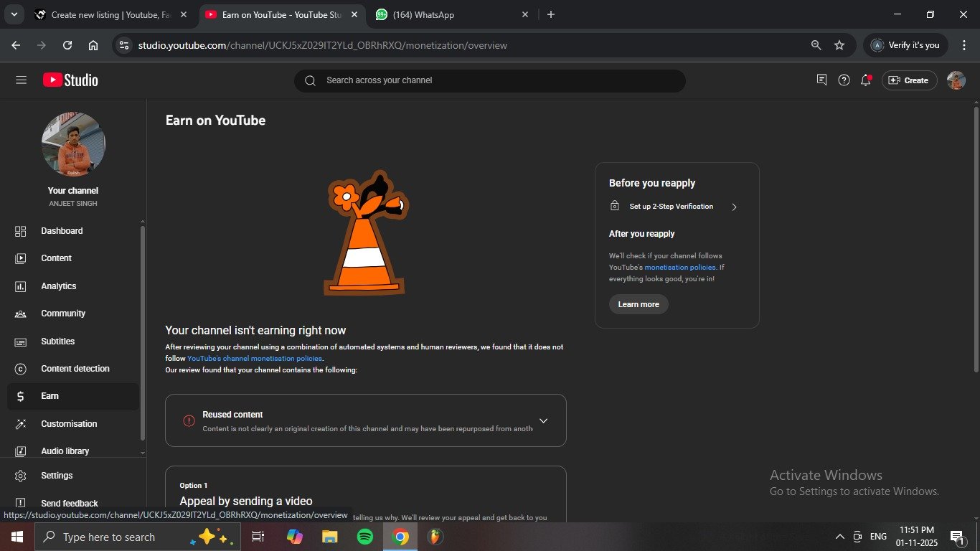Open Set up 2-Step Verification arrow
The width and height of the screenshot is (980, 551).
pos(734,207)
